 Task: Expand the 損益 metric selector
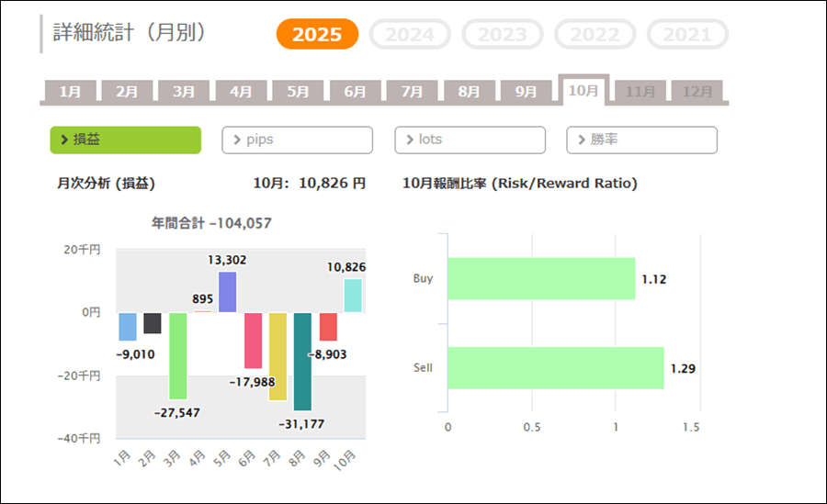tap(125, 140)
